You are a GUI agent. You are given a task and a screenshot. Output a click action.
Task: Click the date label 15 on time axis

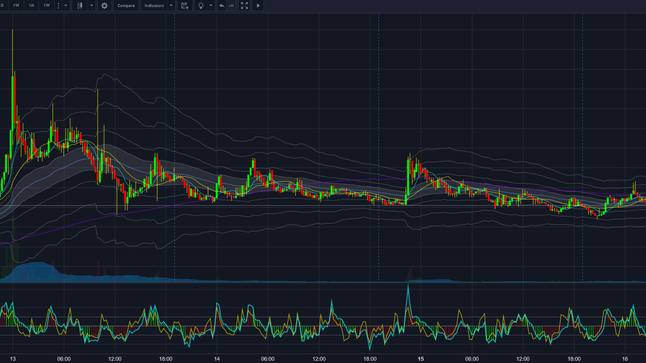click(421, 359)
